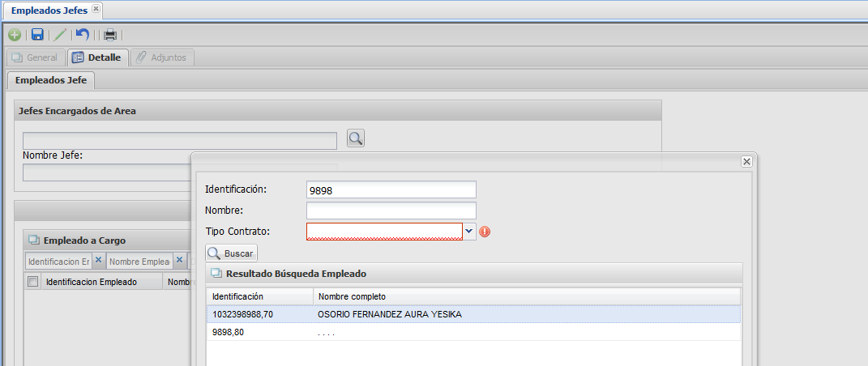Click the Identificación field containing 9898
868x366 pixels.
[x=391, y=189]
